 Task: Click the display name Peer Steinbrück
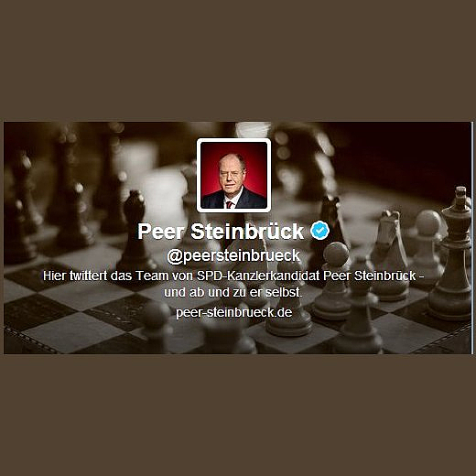point(221,232)
